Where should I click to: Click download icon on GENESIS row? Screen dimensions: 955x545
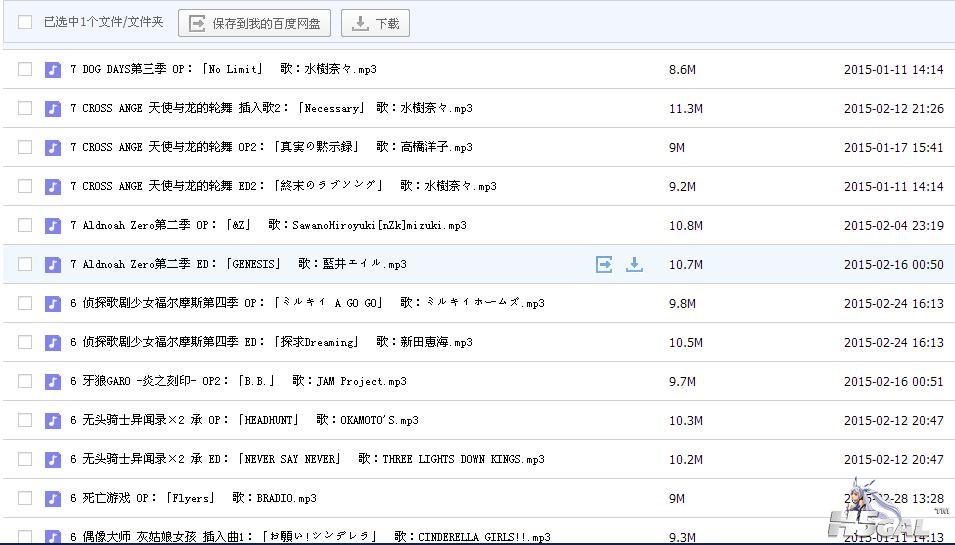click(x=634, y=264)
